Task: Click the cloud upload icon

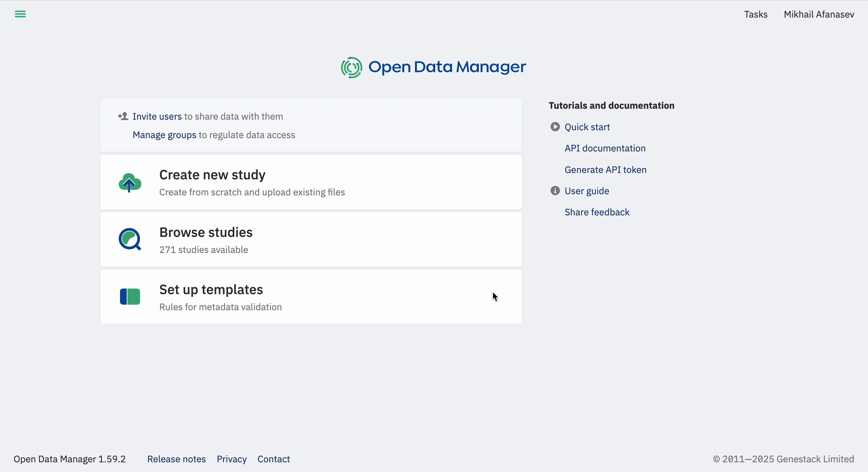Action: [130, 183]
